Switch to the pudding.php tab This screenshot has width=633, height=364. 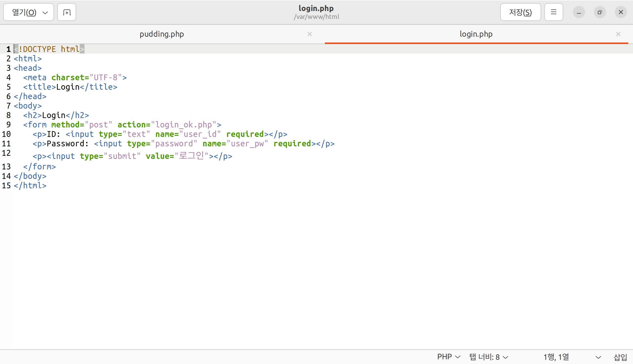pyautogui.click(x=162, y=34)
